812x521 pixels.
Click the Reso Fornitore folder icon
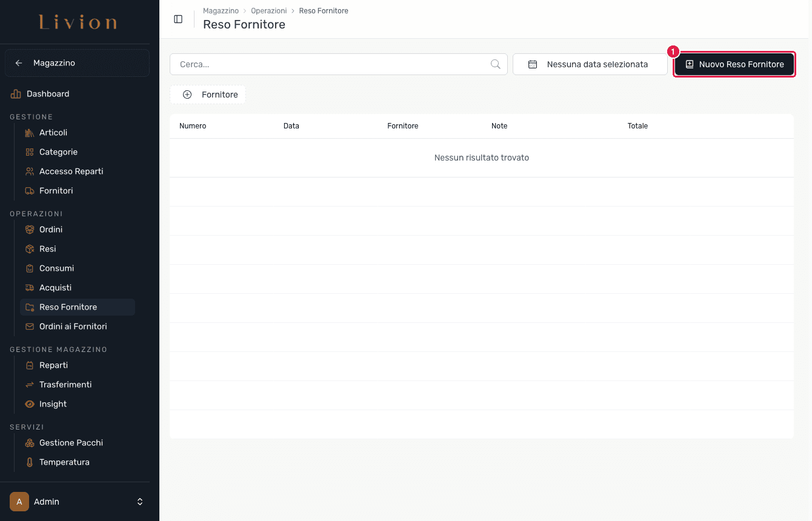(30, 307)
